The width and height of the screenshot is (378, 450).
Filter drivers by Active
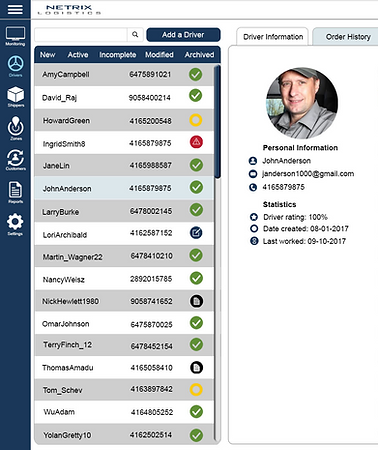(x=78, y=55)
